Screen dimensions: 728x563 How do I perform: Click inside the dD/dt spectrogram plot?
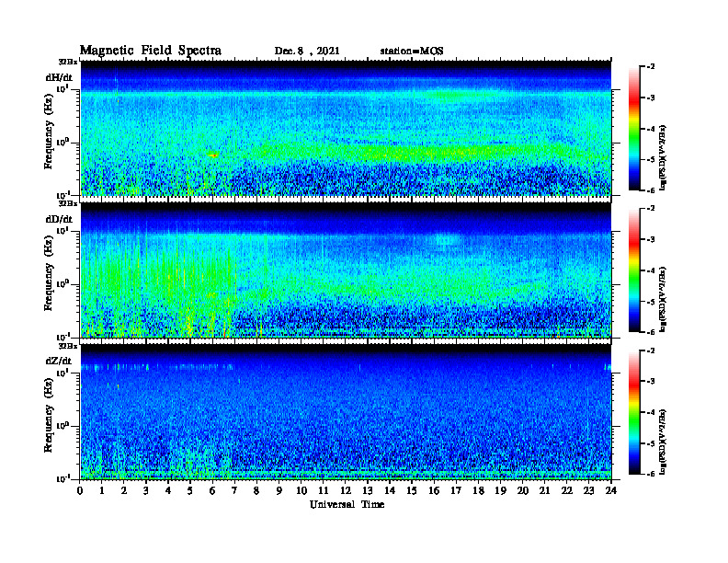346,270
